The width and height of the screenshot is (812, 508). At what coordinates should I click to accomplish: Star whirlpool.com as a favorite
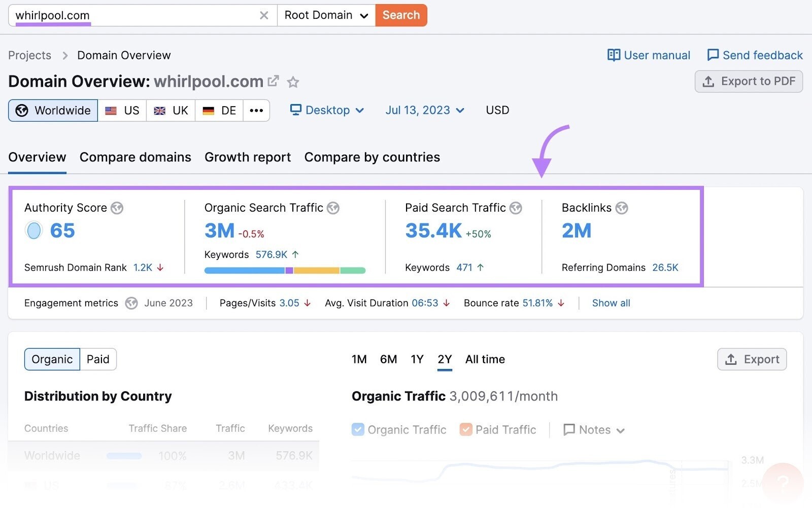tap(293, 82)
